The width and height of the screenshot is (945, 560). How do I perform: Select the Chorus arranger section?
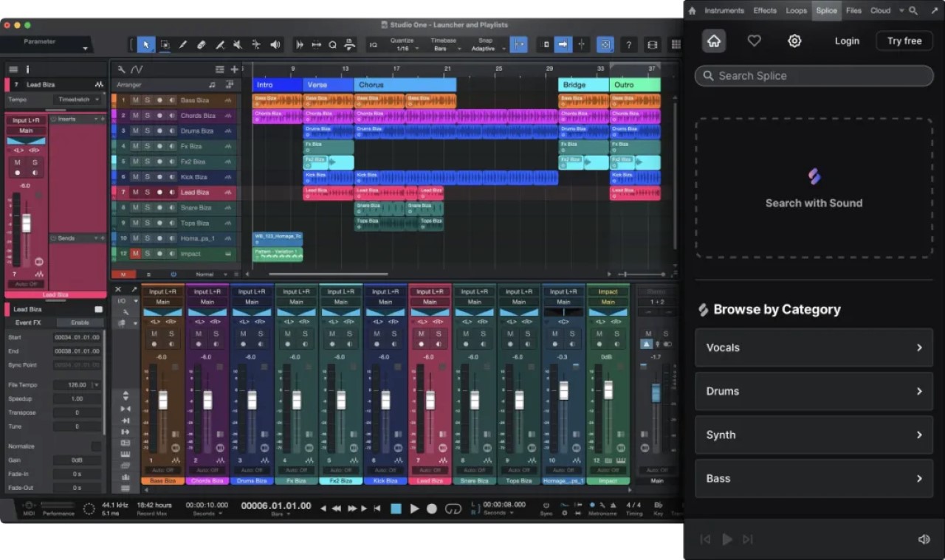click(x=405, y=85)
